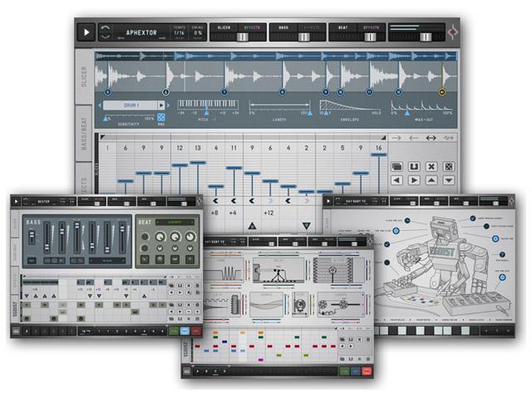Viewport: 532px width, 399px height.
Task: Click the shift pattern left arrow button
Action: pos(397,180)
